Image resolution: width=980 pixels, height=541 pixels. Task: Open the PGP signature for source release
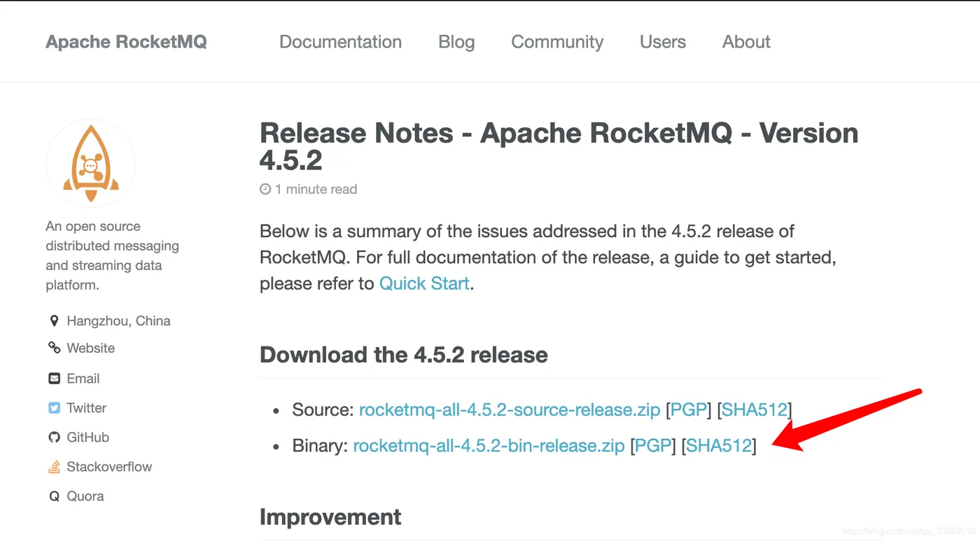[x=689, y=410]
